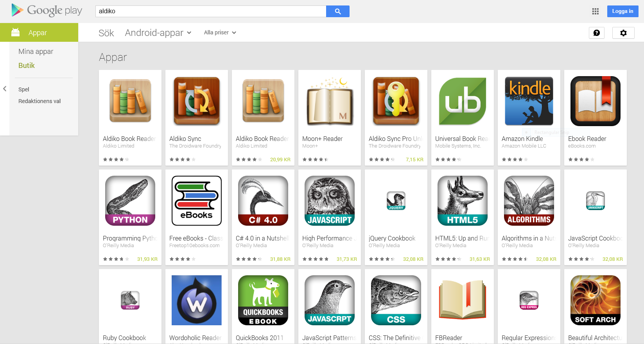Open the help question mark icon
Screen dimensions: 644x344
(x=597, y=33)
